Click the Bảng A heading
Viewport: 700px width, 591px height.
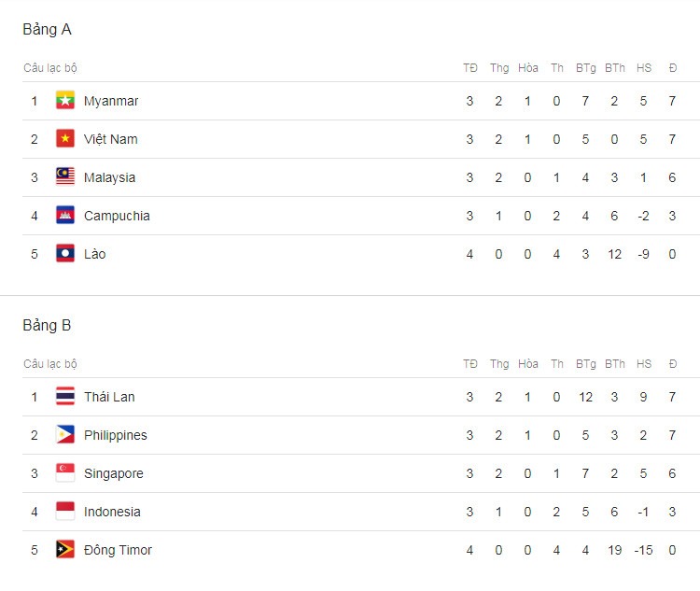[x=47, y=30]
